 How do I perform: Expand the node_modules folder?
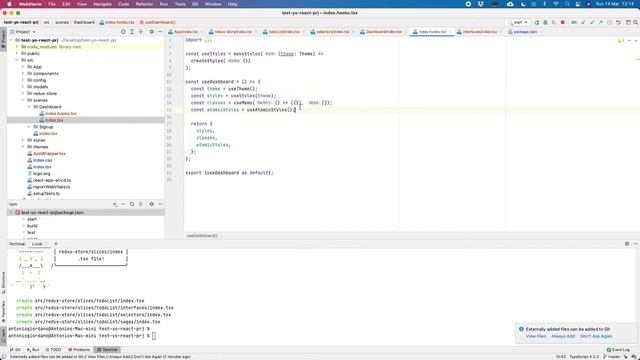point(17,47)
